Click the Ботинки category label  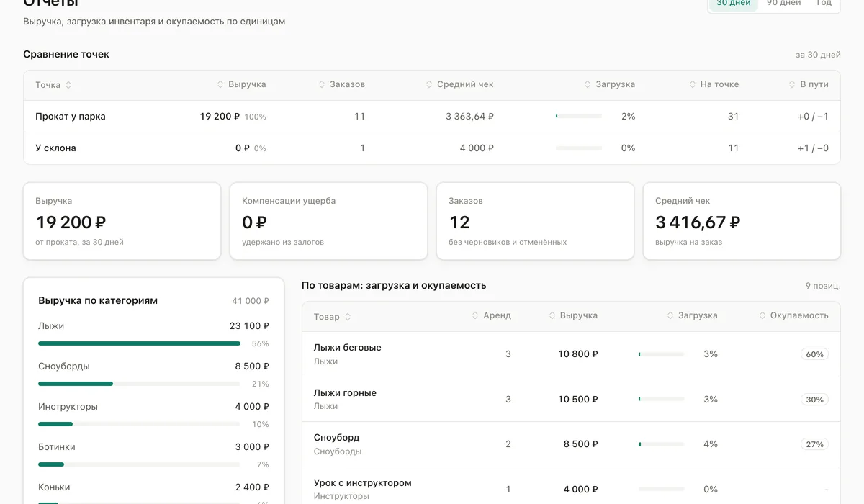coord(57,447)
